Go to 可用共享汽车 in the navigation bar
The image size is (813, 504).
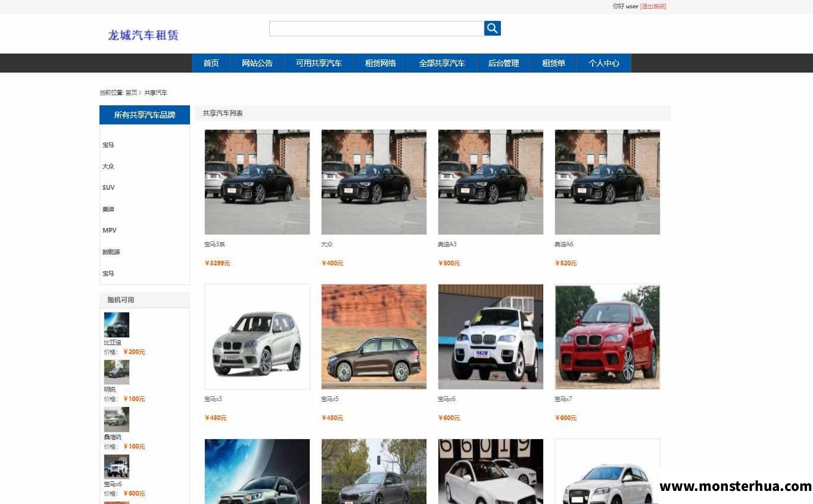point(319,63)
